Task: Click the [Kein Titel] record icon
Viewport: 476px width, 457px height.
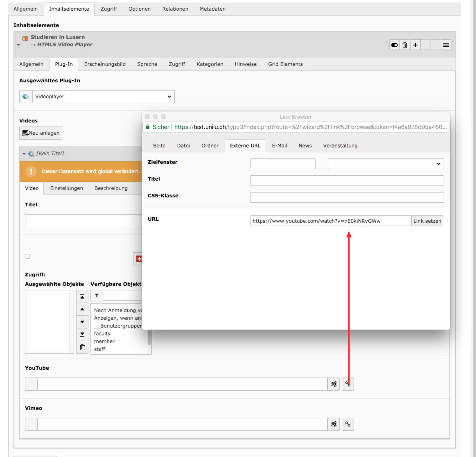Action: (31, 154)
